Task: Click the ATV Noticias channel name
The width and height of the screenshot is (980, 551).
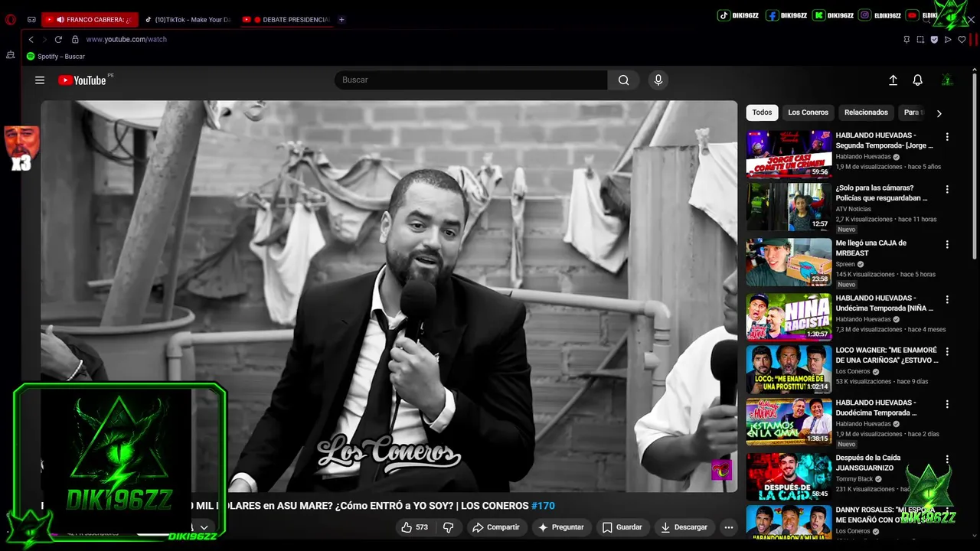Action: pos(853,209)
